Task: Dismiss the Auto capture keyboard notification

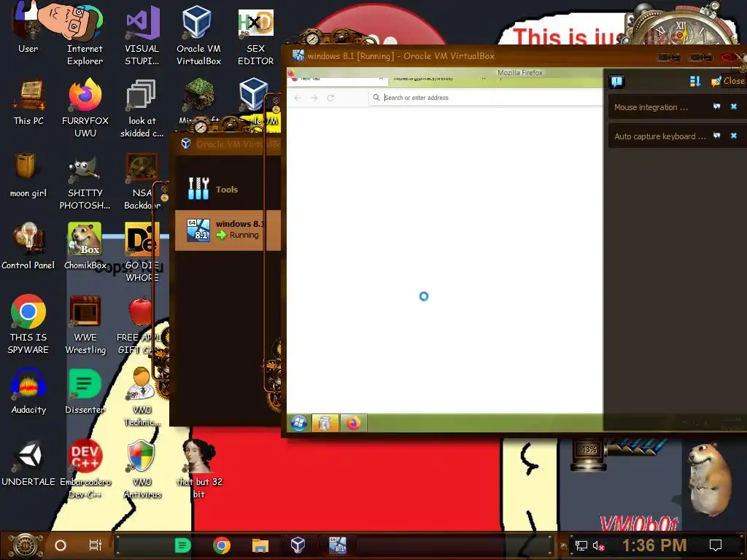Action: [734, 136]
